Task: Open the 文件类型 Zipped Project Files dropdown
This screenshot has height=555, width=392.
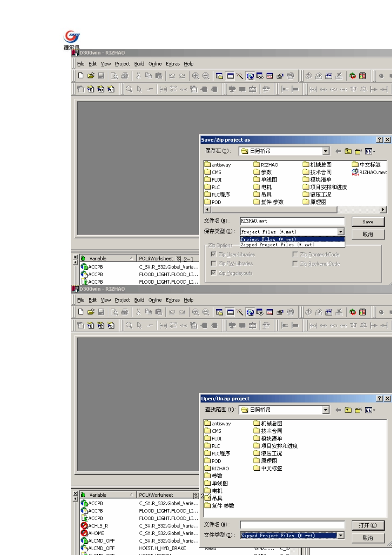Action: click(x=340, y=536)
